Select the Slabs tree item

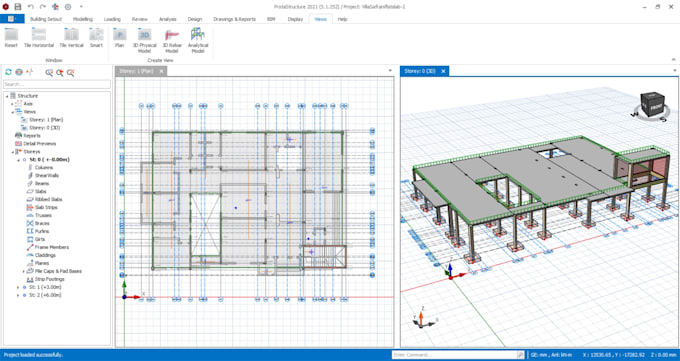(x=41, y=191)
